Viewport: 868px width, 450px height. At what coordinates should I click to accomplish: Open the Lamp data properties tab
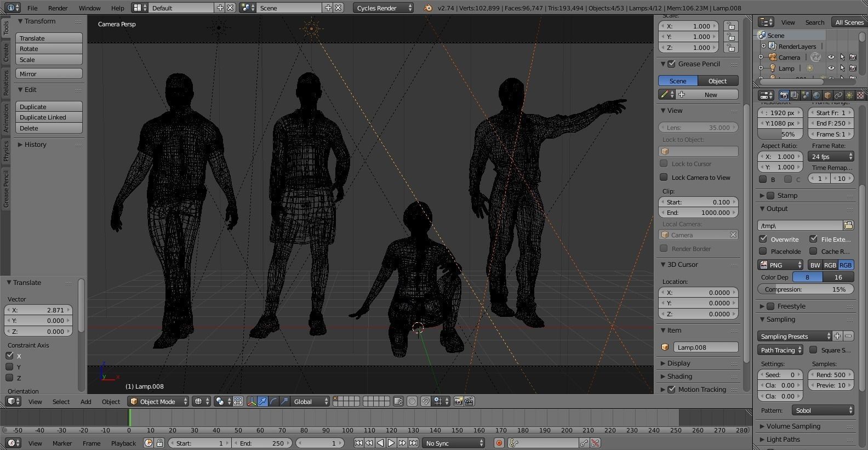[x=849, y=95]
